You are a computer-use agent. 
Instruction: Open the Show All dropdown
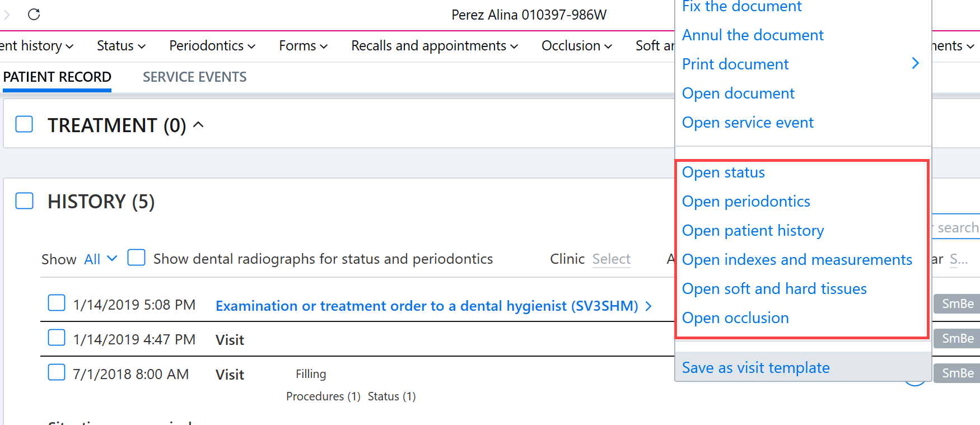(x=100, y=259)
